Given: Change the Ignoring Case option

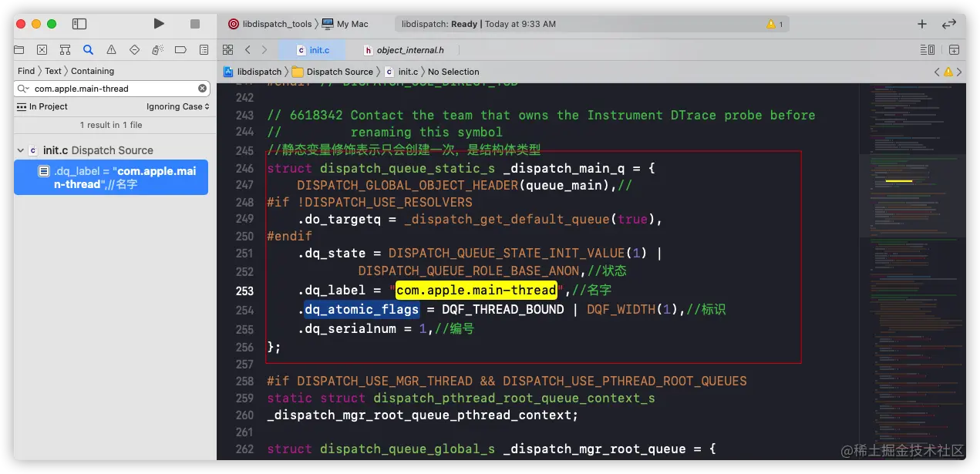Looking at the screenshot, I should [x=178, y=106].
